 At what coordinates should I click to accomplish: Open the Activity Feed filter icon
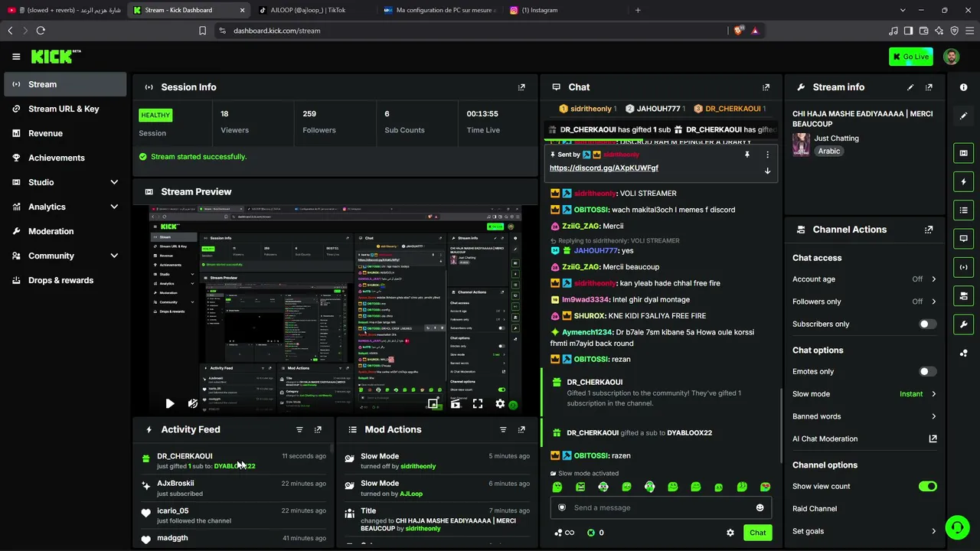(299, 429)
